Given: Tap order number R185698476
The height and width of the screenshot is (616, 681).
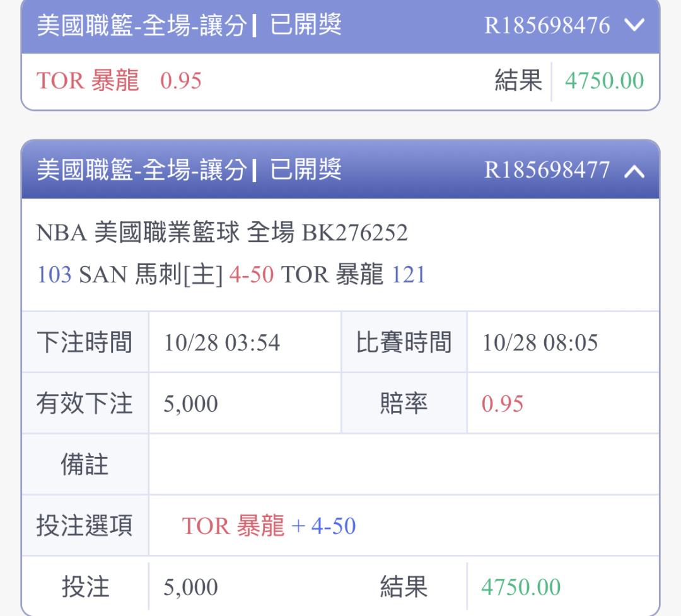Looking at the screenshot, I should (x=547, y=26).
